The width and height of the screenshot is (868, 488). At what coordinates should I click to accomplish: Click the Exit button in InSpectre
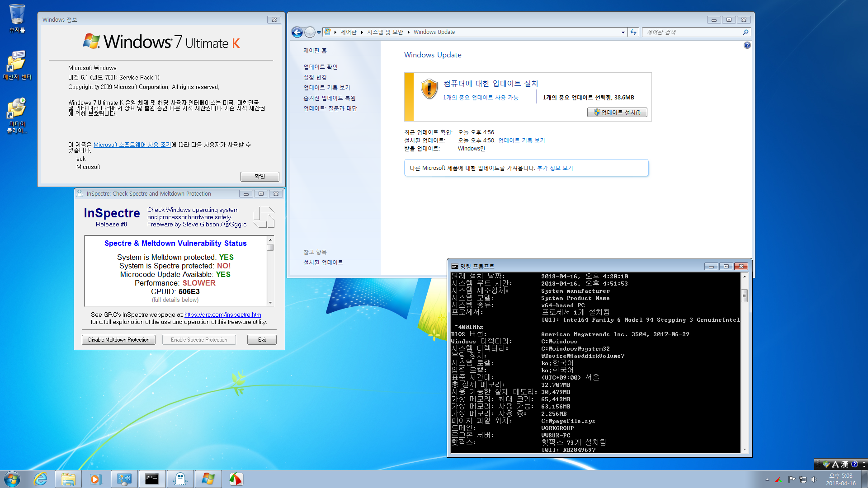pyautogui.click(x=262, y=340)
